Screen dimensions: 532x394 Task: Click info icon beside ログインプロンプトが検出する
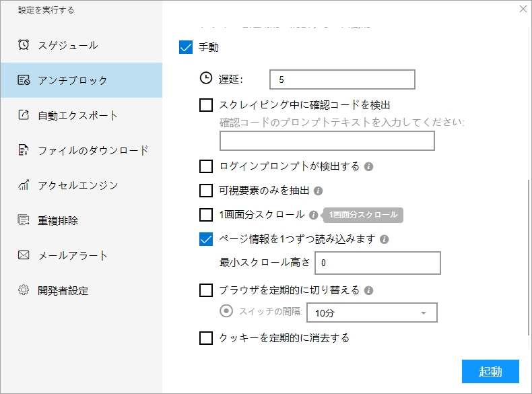pyautogui.click(x=369, y=166)
